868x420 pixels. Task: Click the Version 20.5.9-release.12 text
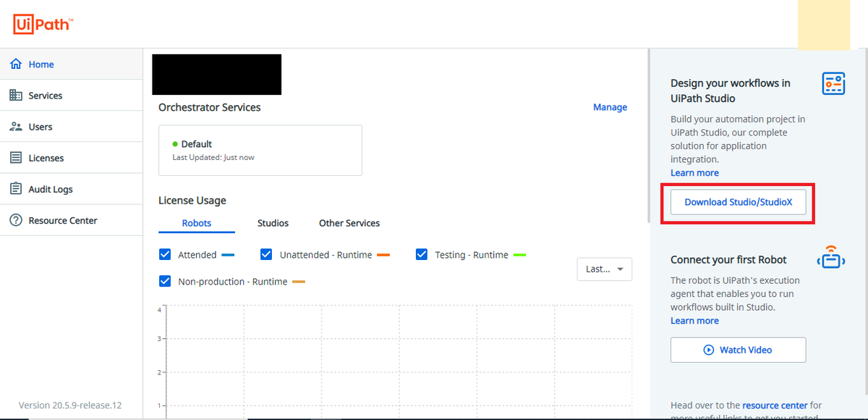(x=70, y=405)
